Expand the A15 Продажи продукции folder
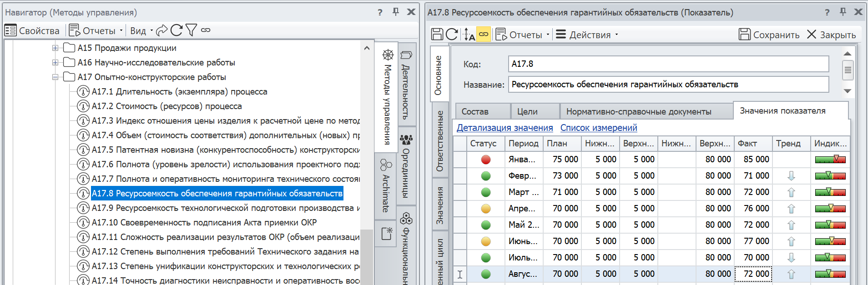 (x=55, y=48)
